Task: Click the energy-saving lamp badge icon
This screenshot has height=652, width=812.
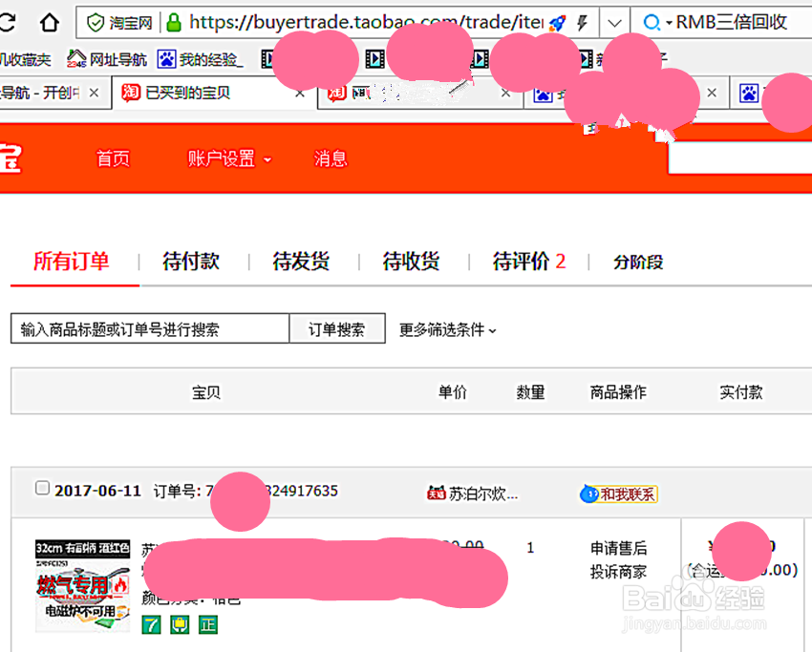Action: (178, 624)
